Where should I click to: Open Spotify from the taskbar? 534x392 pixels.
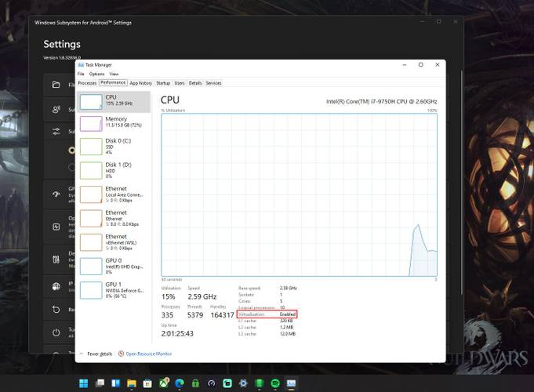(275, 383)
